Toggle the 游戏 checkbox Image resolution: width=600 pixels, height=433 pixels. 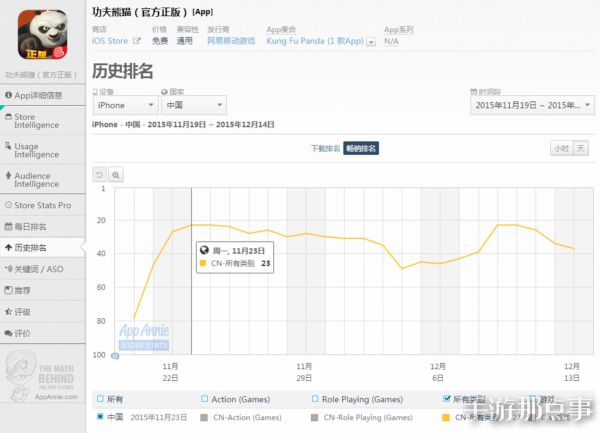point(532,399)
